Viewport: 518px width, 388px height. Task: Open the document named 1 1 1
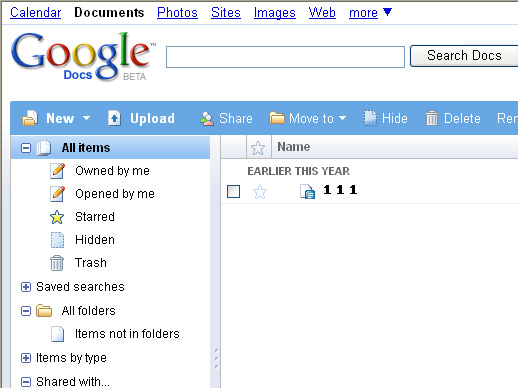(x=340, y=190)
